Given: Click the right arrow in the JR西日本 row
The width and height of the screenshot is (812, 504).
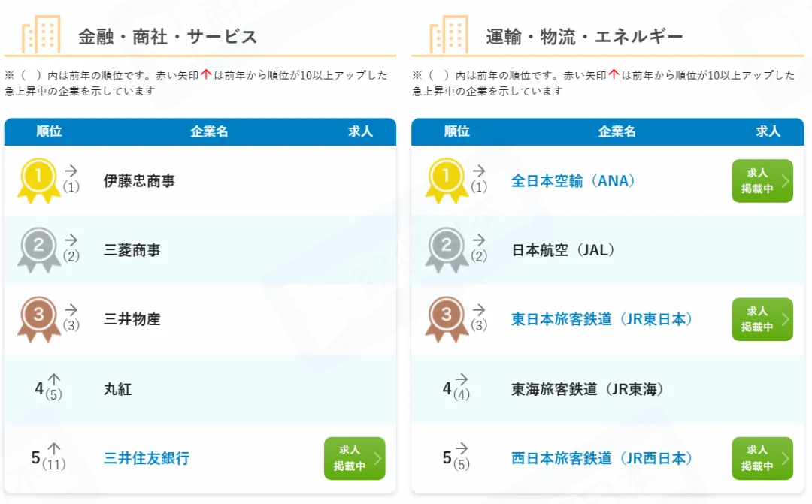Looking at the screenshot, I should tap(462, 448).
